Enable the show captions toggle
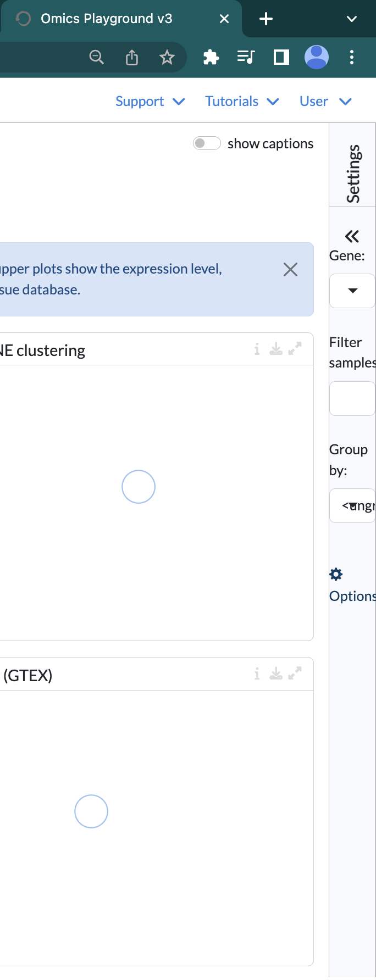 [207, 143]
